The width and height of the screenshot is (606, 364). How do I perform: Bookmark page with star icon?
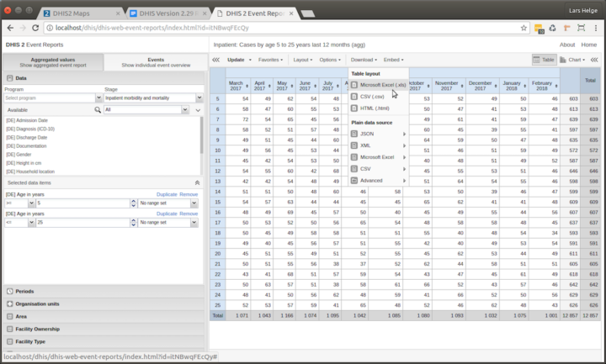[x=524, y=28]
